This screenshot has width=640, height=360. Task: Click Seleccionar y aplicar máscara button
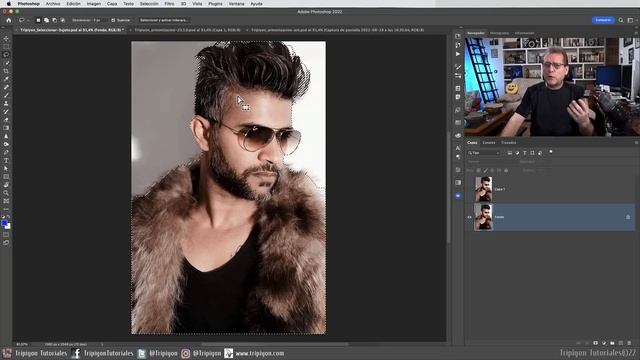(x=163, y=20)
